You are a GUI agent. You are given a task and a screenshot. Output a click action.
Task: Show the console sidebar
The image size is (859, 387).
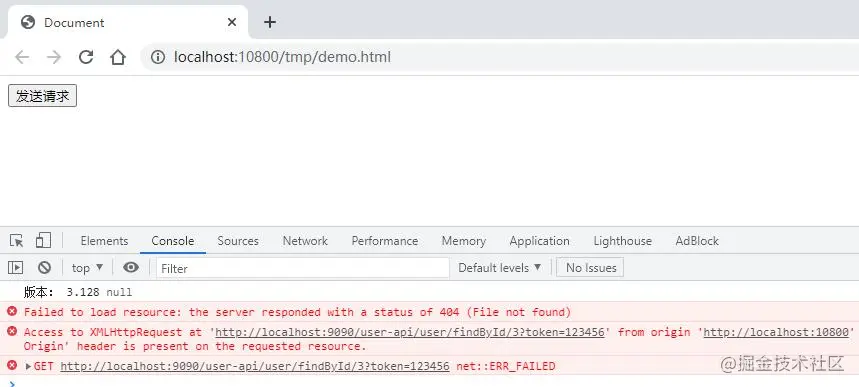pyautogui.click(x=15, y=268)
